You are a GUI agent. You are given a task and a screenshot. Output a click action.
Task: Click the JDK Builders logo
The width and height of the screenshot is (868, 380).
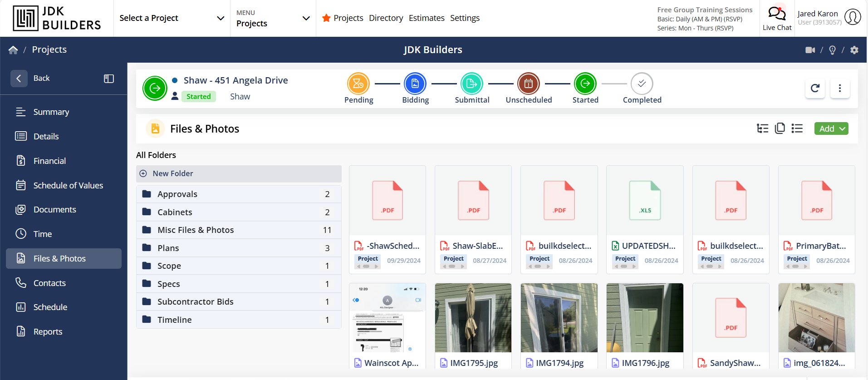(57, 18)
